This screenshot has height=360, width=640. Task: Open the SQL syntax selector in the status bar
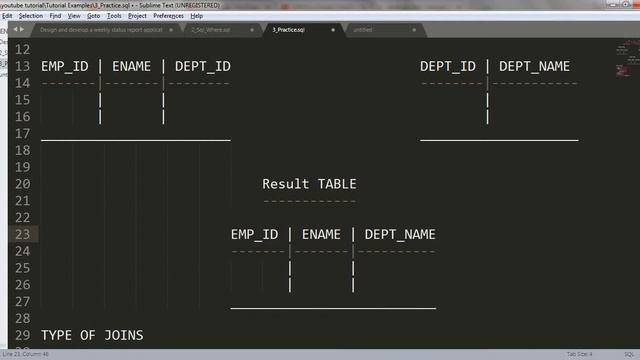629,354
